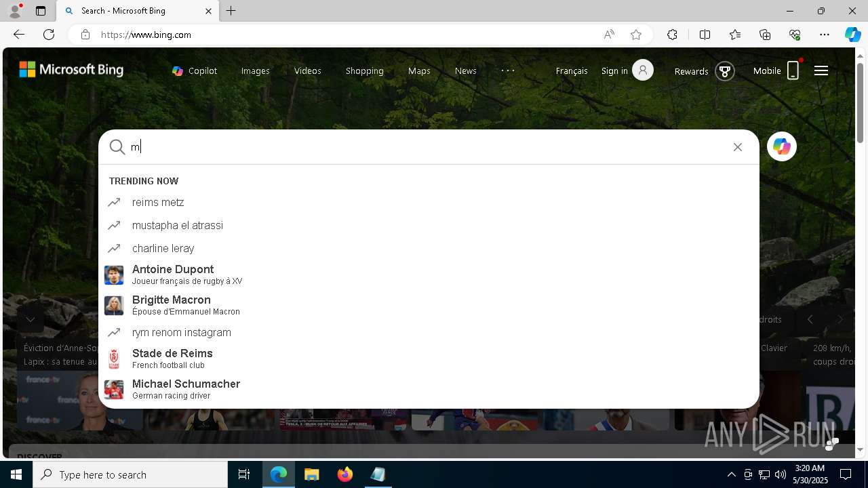Screen dimensions: 868x488
Task: Refresh the Bing page
Action: tap(49, 35)
